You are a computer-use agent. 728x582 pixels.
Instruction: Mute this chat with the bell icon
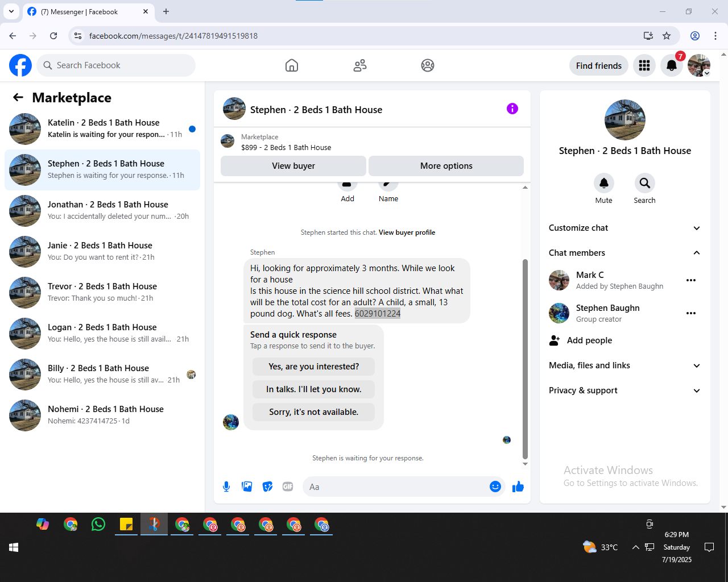[604, 183]
